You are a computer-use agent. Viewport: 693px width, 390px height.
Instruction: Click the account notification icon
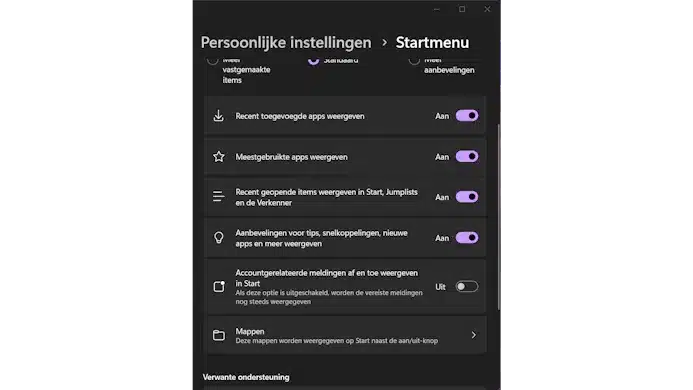pos(219,287)
